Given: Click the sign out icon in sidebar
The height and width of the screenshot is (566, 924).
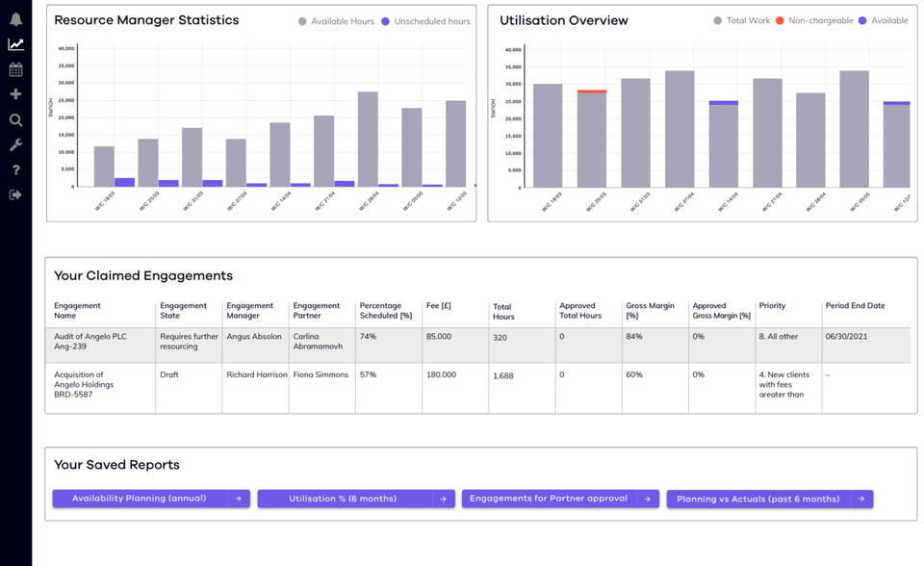Looking at the screenshot, I should pyautogui.click(x=15, y=195).
